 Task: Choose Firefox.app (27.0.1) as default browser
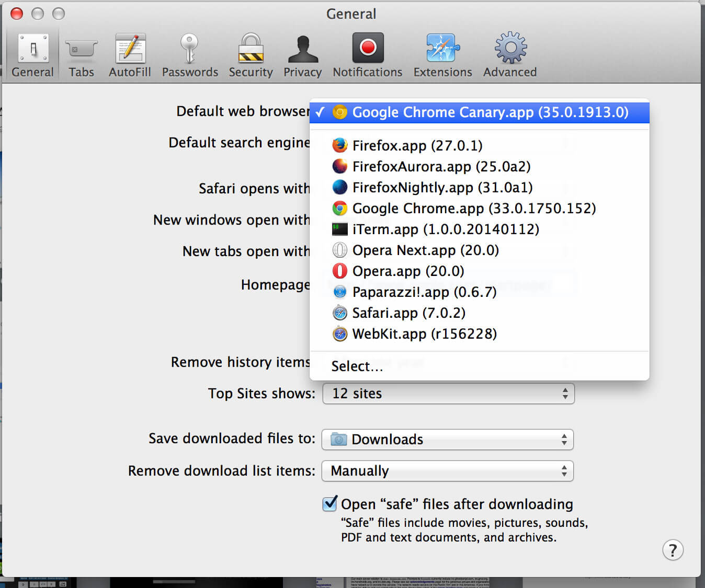click(480, 145)
